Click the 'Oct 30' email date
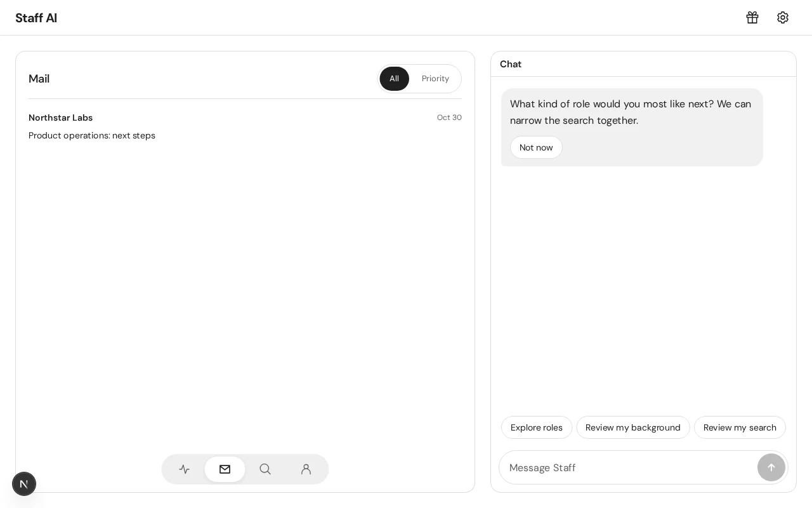This screenshot has height=508, width=812. coord(449,117)
